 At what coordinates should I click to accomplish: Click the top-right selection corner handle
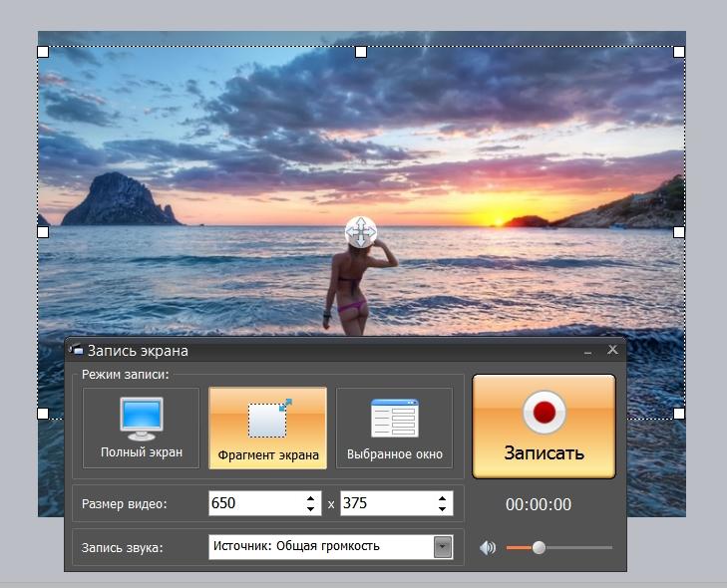[x=679, y=52]
